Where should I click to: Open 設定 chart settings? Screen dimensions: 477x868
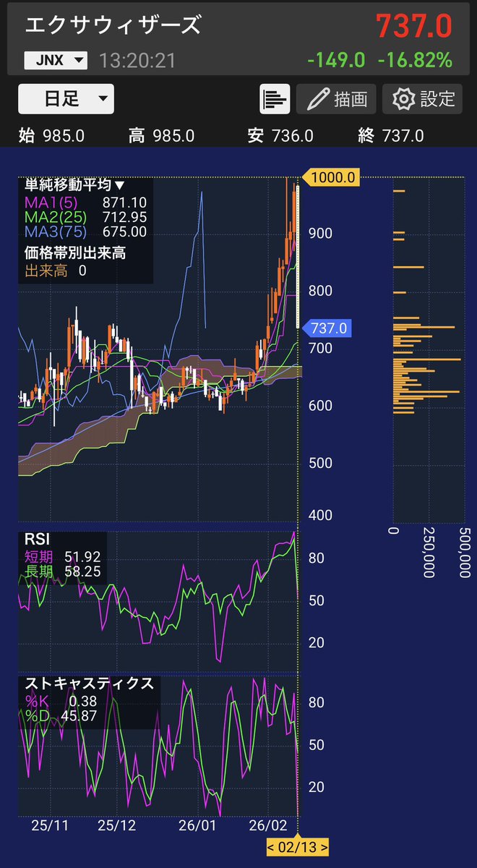point(423,98)
